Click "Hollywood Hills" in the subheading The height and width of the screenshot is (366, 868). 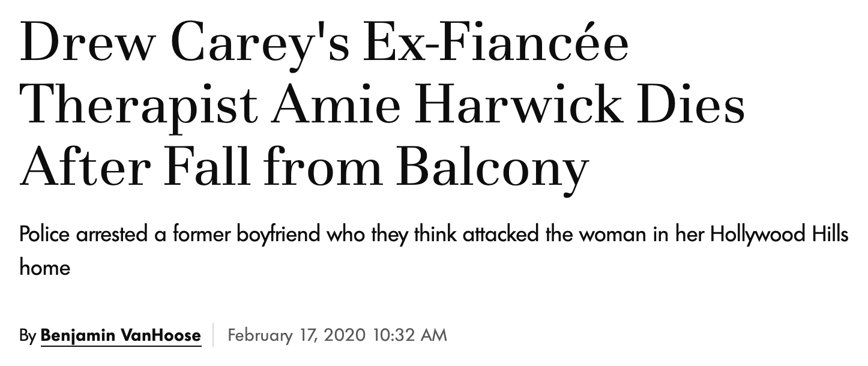[x=779, y=235]
